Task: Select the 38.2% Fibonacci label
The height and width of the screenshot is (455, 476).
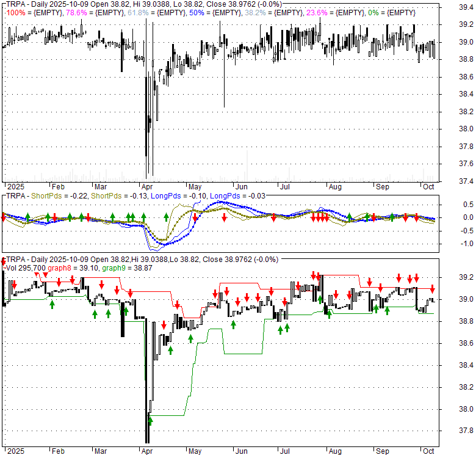Action: pos(255,13)
